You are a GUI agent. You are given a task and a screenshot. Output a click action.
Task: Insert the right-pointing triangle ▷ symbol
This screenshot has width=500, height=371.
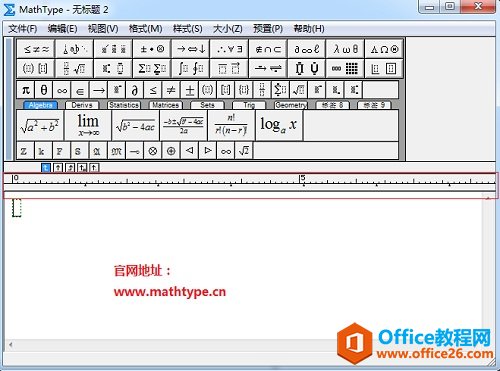pos(207,151)
